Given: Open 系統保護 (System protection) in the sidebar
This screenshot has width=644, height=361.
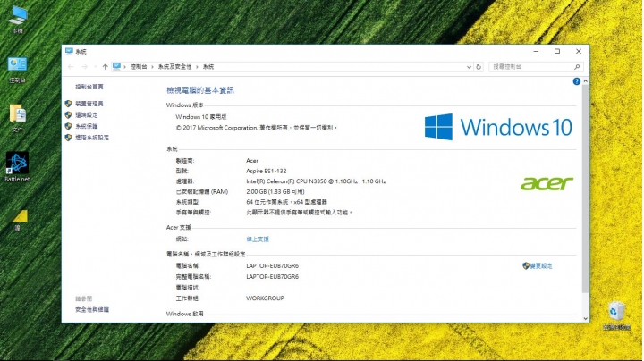Looking at the screenshot, I should [86, 126].
